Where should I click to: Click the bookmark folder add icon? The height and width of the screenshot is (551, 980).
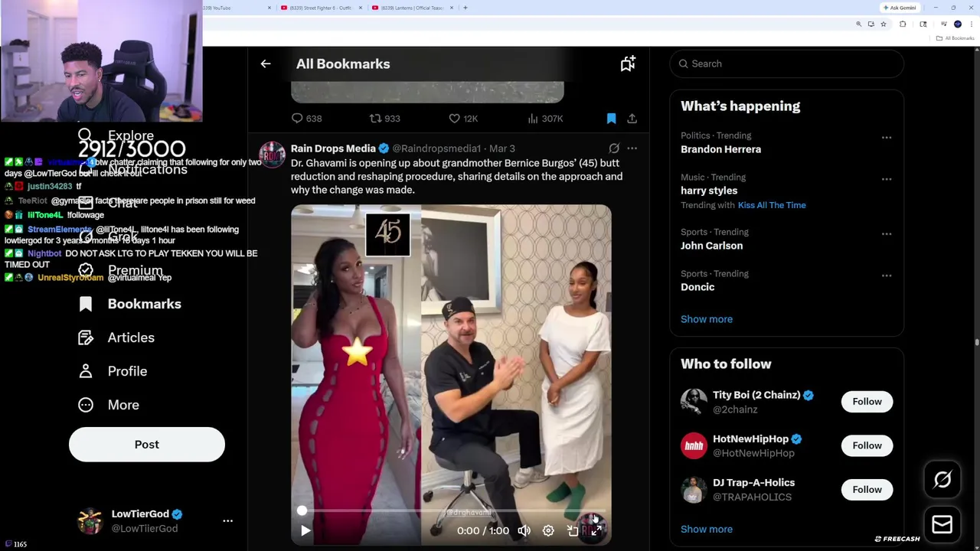628,64
